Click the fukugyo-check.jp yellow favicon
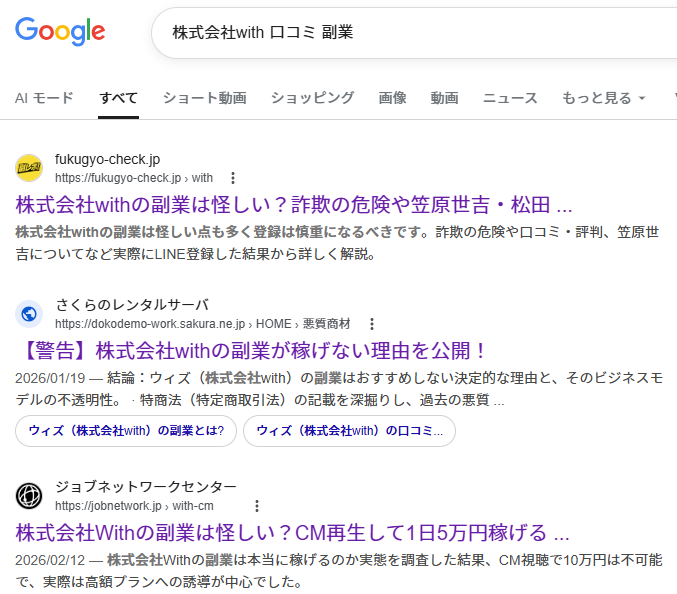The image size is (677, 594). (29, 168)
